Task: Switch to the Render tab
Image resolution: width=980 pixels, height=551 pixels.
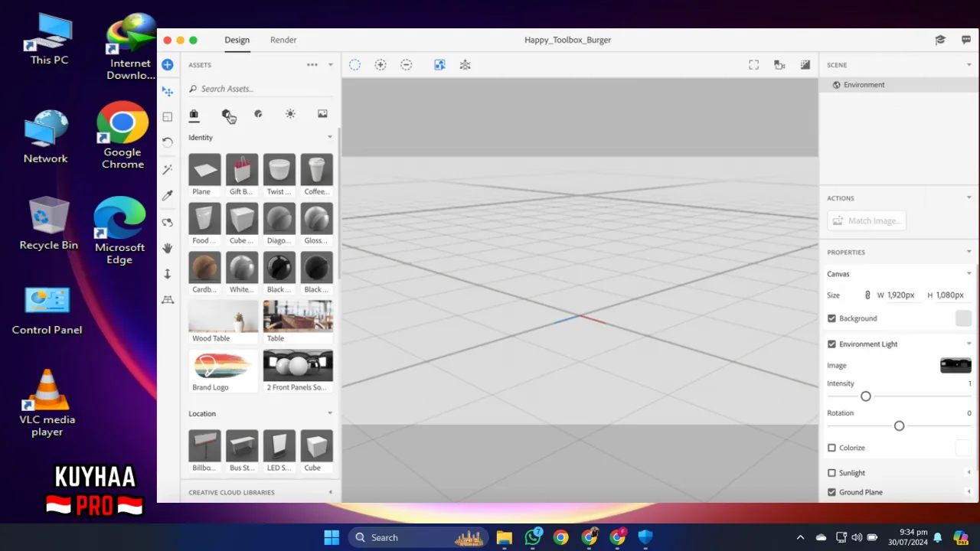Action: [283, 40]
